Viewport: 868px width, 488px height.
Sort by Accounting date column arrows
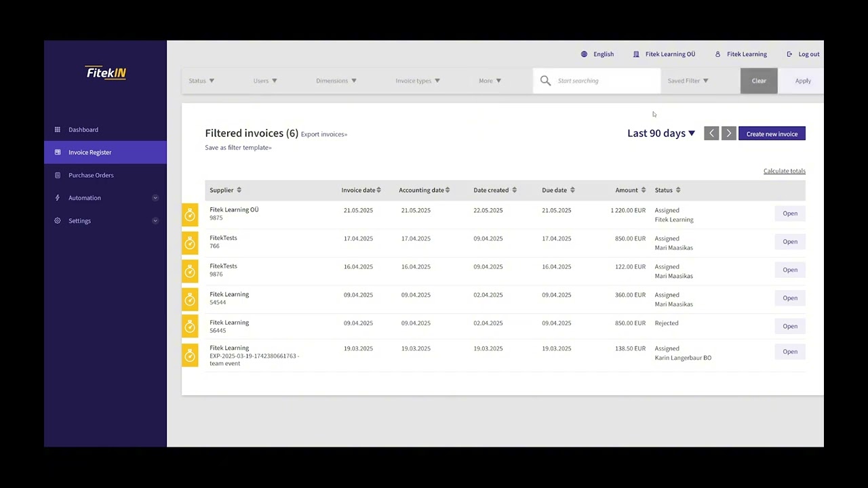[448, 190]
